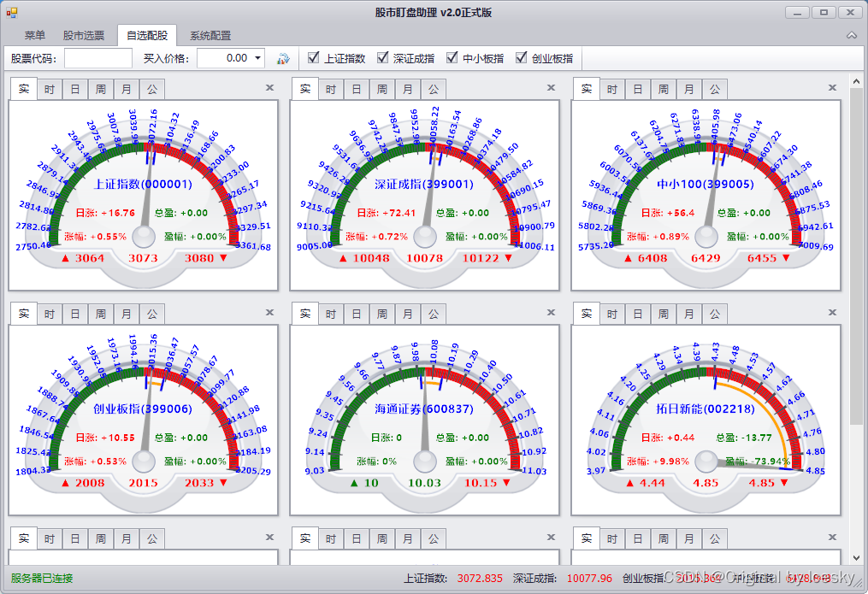Open the 菜单 menu
This screenshot has width=868, height=594.
[35, 35]
